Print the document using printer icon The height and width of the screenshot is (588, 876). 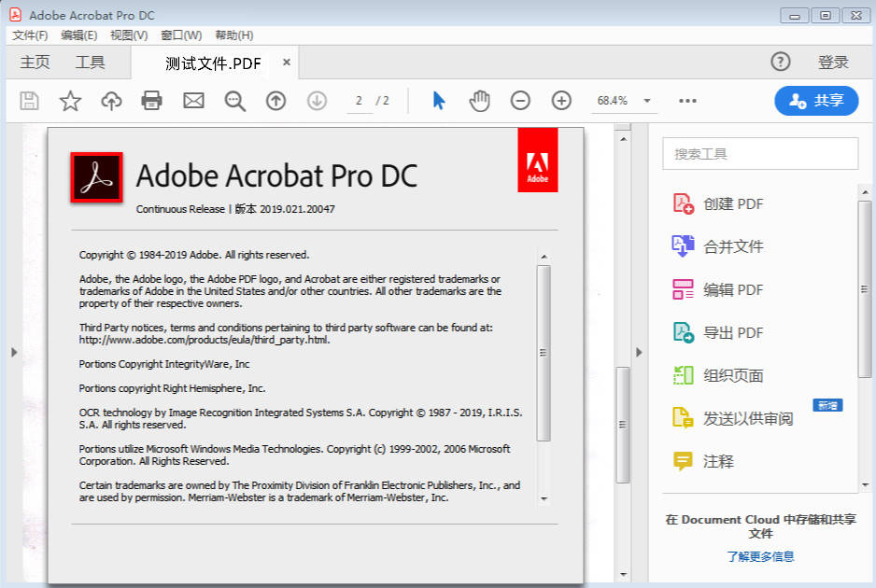coord(152,101)
